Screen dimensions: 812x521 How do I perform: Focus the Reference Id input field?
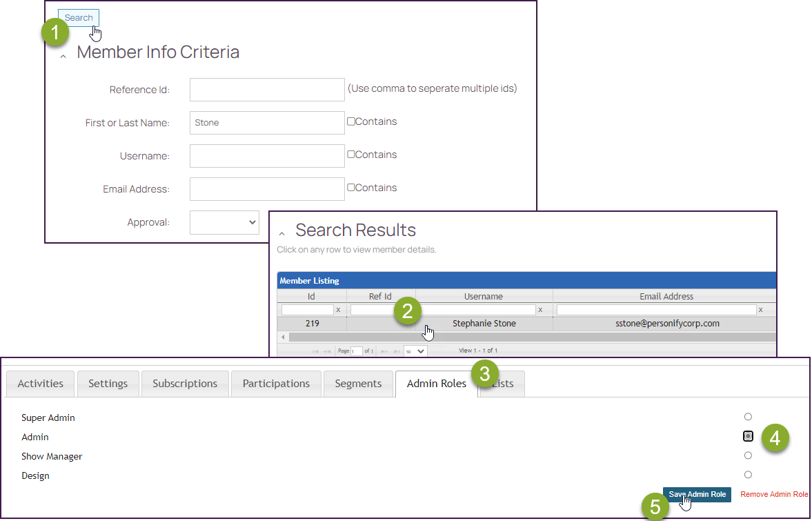(x=267, y=90)
